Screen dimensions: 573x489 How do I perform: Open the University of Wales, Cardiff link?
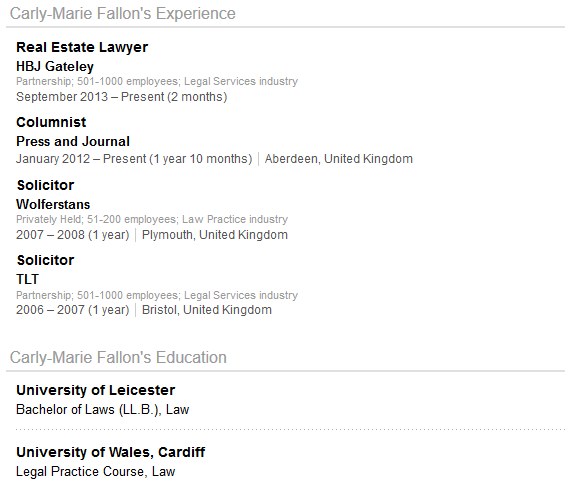[110, 452]
